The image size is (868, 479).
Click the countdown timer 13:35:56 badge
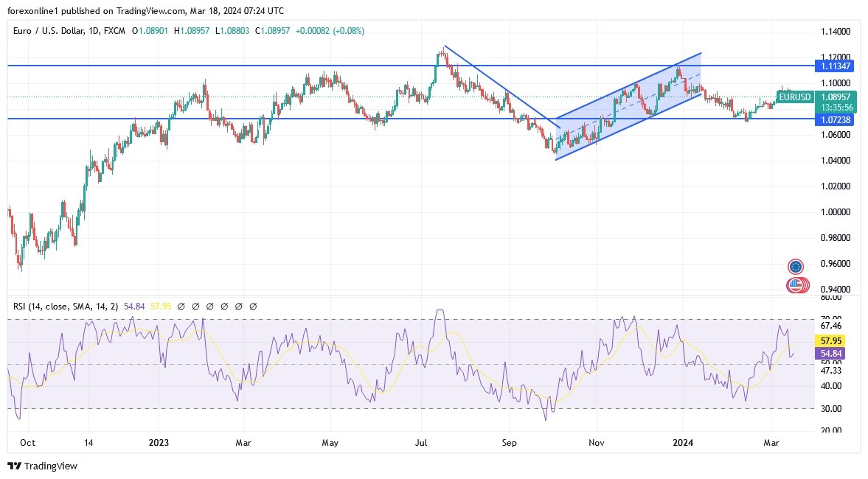[835, 107]
